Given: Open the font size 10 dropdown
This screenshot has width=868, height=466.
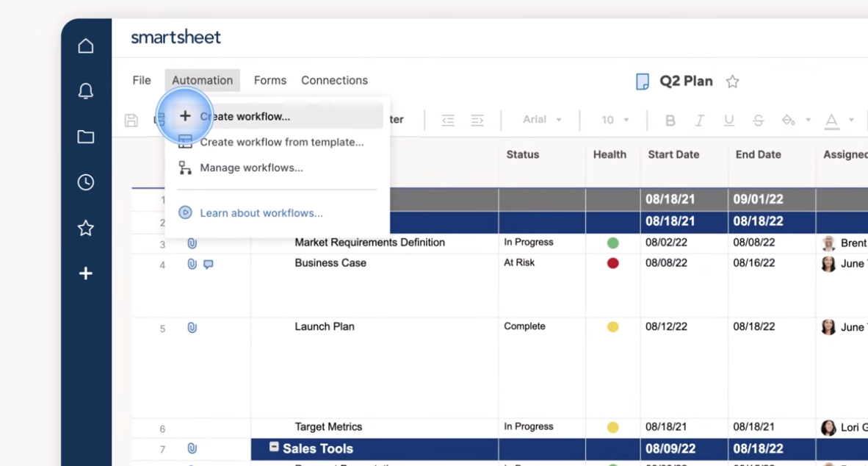Looking at the screenshot, I should tap(615, 120).
